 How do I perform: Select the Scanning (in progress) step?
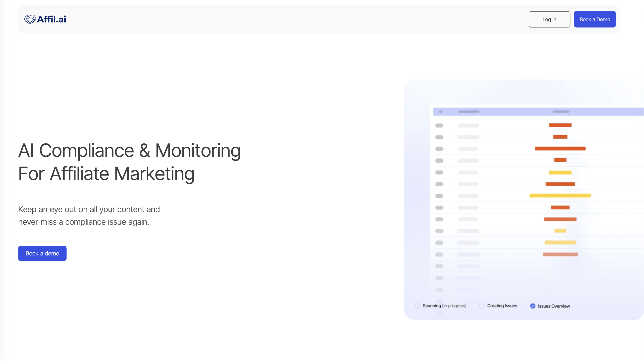coord(440,306)
